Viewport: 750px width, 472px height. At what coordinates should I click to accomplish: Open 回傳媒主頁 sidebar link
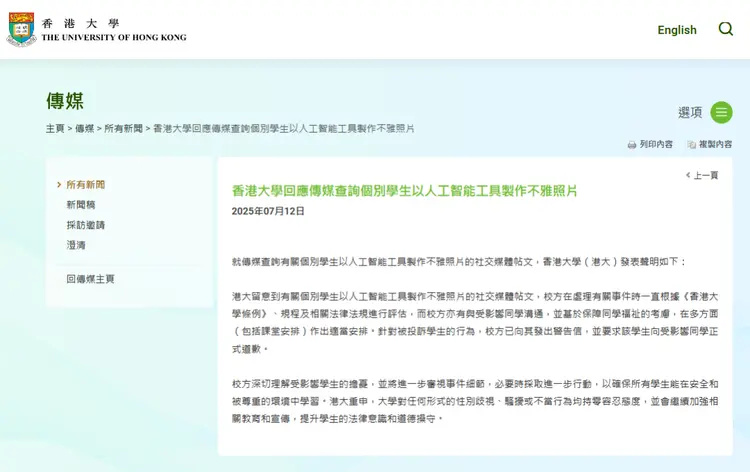point(90,279)
